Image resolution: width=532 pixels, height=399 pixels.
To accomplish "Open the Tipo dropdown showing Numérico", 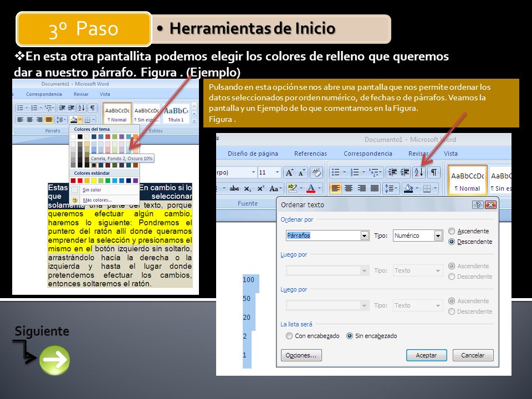I will (438, 236).
